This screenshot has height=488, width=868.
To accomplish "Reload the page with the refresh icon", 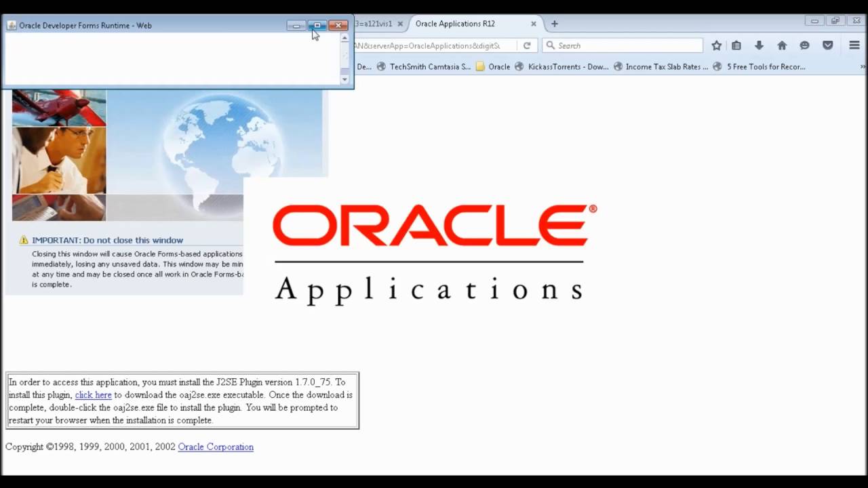I will pos(527,45).
